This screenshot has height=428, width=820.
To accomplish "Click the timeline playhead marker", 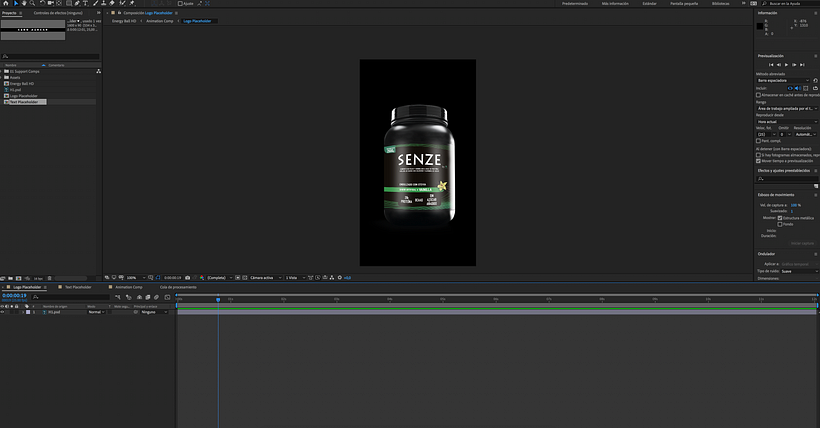I will click(218, 299).
